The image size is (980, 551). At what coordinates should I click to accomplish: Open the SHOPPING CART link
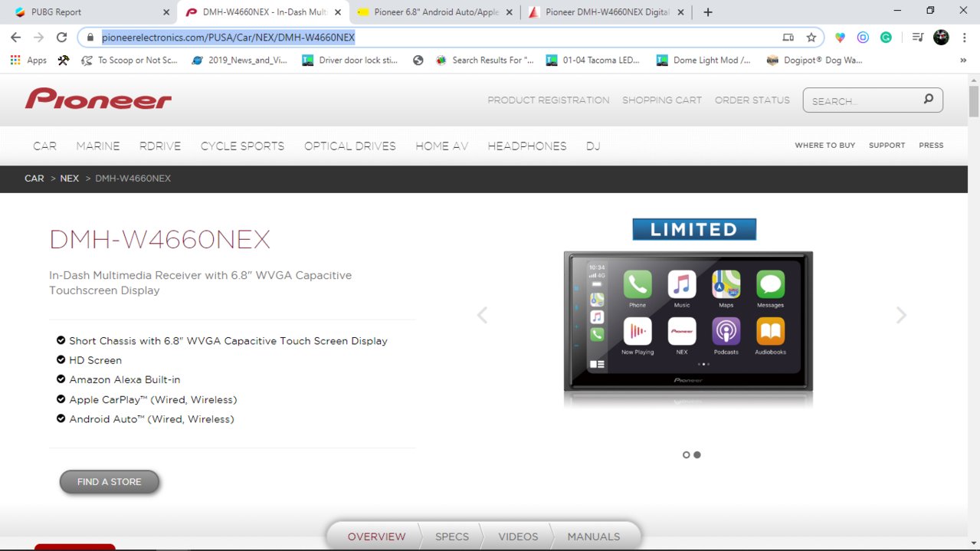pos(662,100)
